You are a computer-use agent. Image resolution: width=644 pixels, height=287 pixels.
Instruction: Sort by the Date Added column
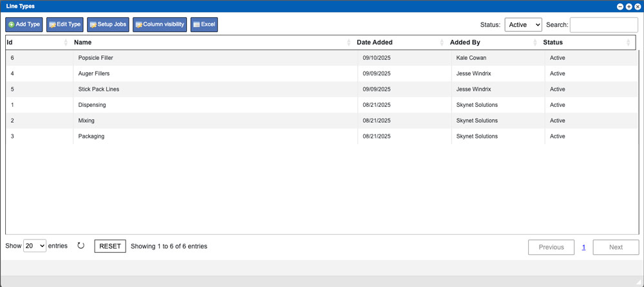[x=399, y=42]
